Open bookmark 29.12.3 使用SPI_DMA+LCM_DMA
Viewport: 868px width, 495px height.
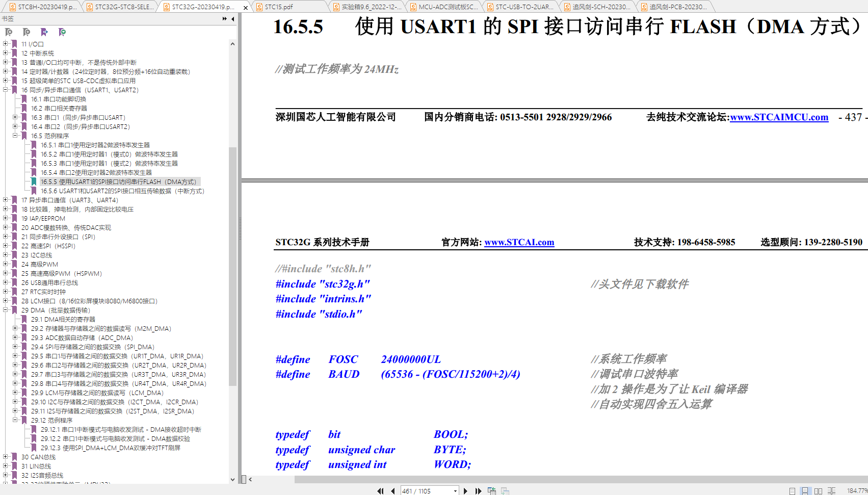point(111,448)
